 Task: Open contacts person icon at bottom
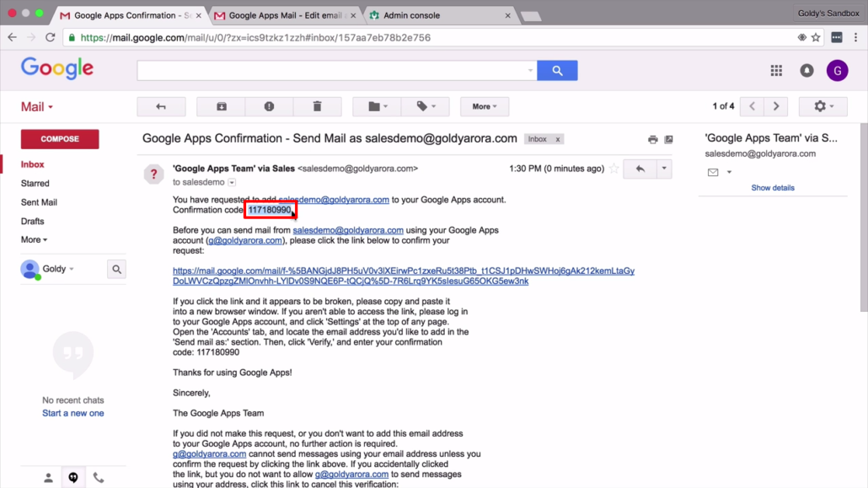tap(48, 478)
